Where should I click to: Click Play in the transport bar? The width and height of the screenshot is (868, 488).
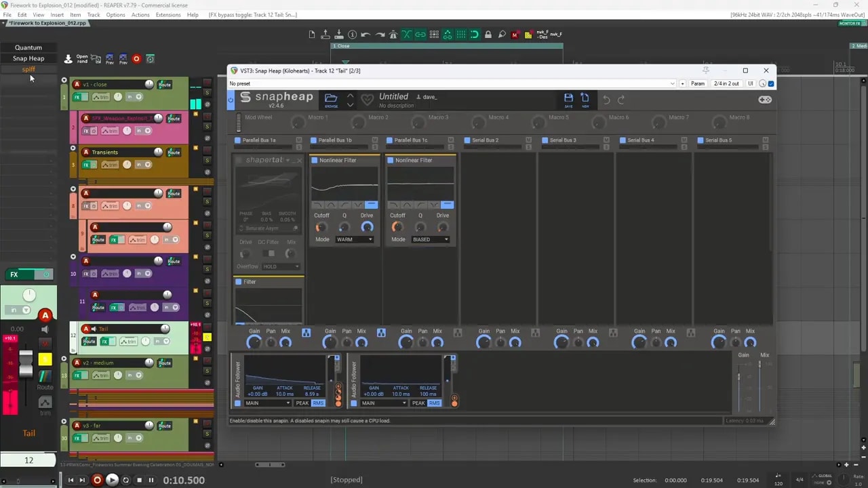(113, 480)
